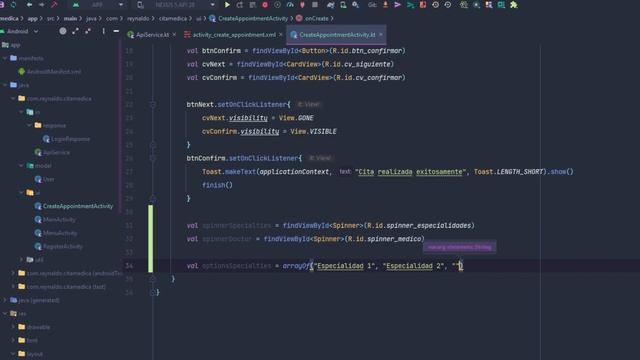The width and height of the screenshot is (640, 360).
Task: Close the activity_create_appointment.xml tab
Action: (281, 35)
